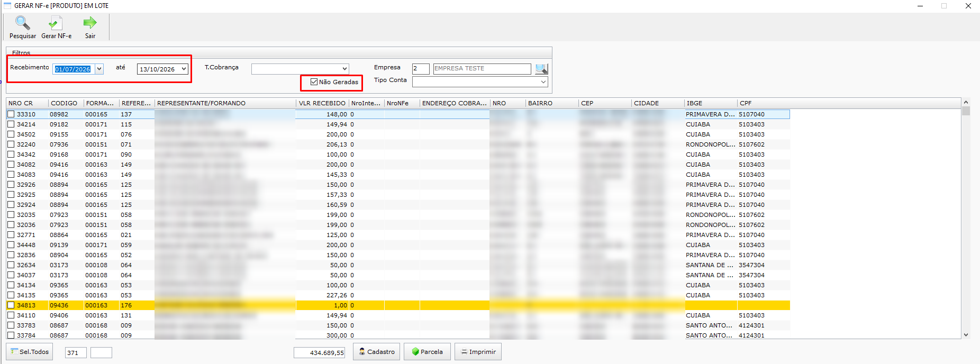Click the IBGE column header
The image size is (980, 364).
(x=711, y=103)
